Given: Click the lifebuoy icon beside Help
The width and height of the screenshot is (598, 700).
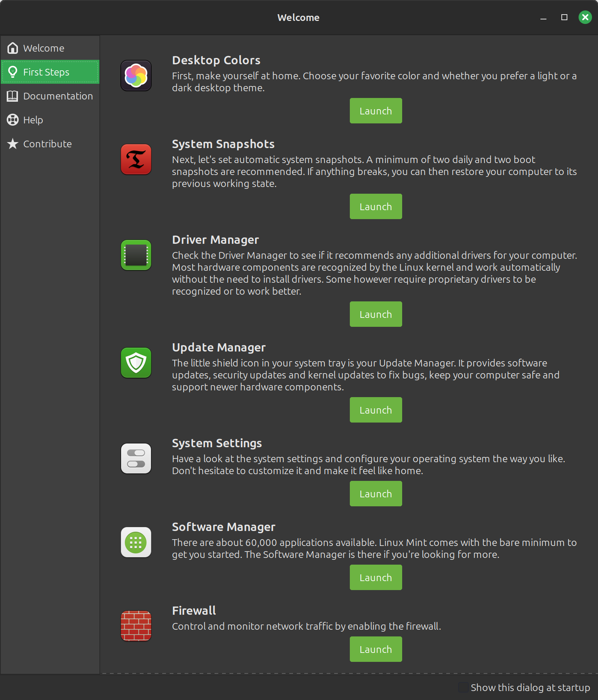Looking at the screenshot, I should [13, 120].
